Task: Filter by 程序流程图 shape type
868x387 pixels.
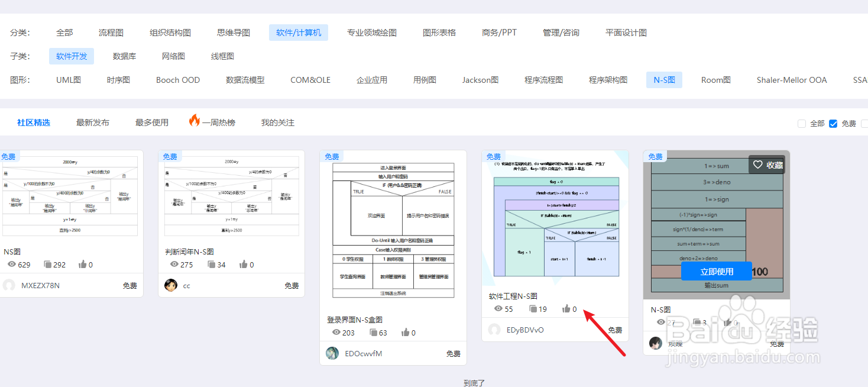Action: point(544,80)
